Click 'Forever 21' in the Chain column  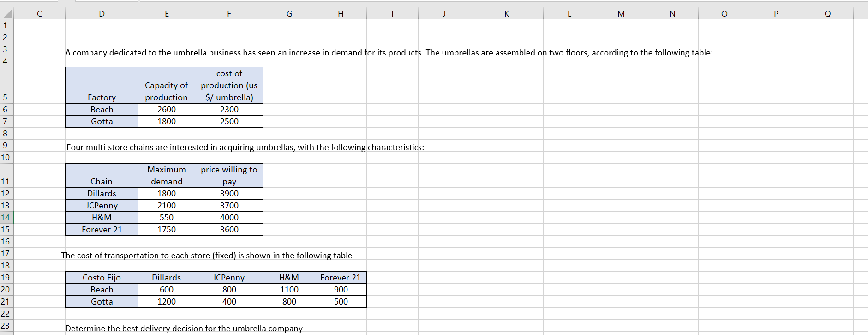coord(102,229)
